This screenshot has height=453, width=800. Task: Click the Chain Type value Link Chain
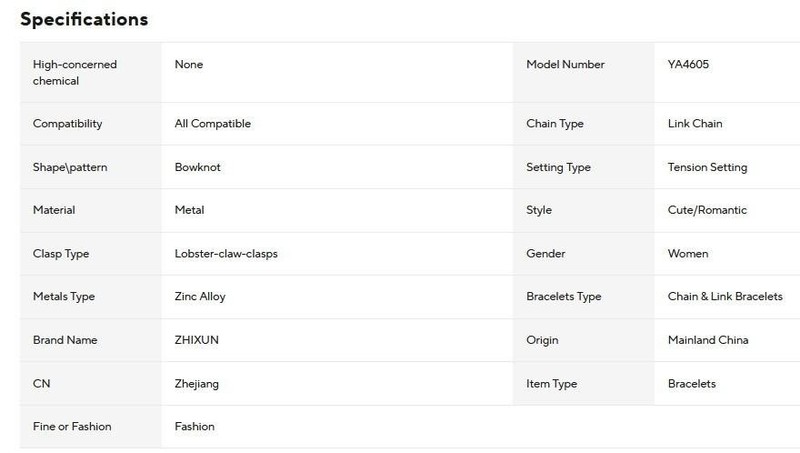[695, 123]
